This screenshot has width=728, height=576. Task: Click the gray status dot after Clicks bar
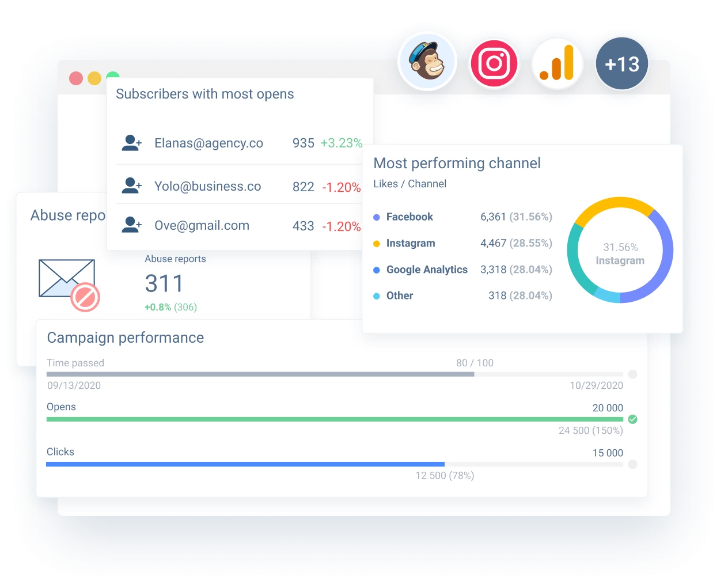(x=632, y=464)
